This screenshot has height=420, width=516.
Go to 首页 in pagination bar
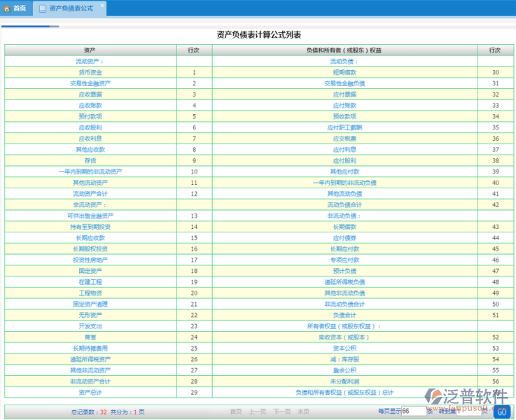pyautogui.click(x=236, y=412)
